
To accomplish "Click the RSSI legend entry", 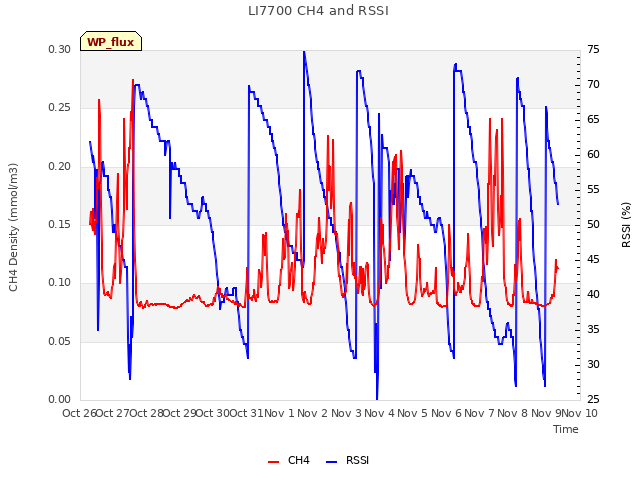I will [x=348, y=460].
